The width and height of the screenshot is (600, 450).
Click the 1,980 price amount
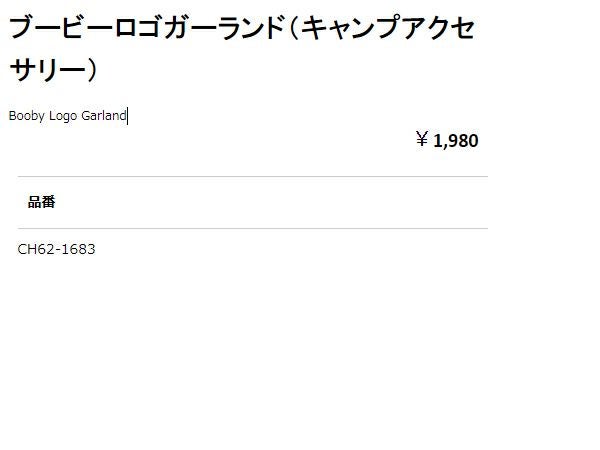456,141
